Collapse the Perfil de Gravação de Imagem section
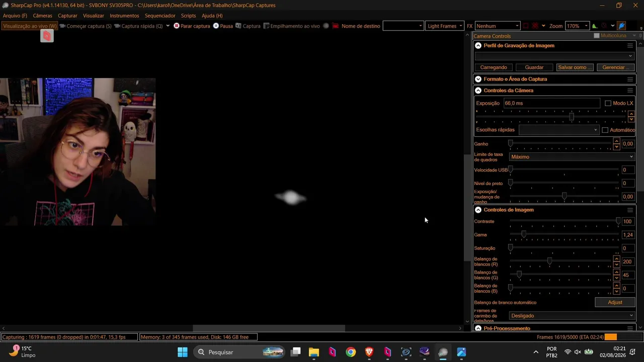The width and height of the screenshot is (644, 362). click(478, 45)
